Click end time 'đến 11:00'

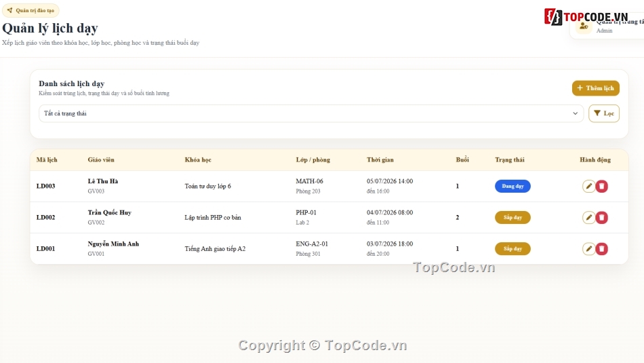[x=378, y=223]
